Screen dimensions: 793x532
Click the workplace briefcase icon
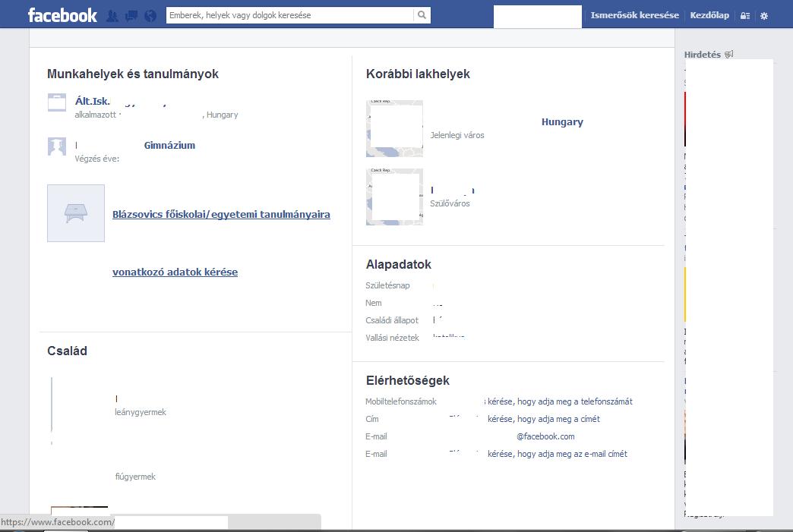point(57,102)
